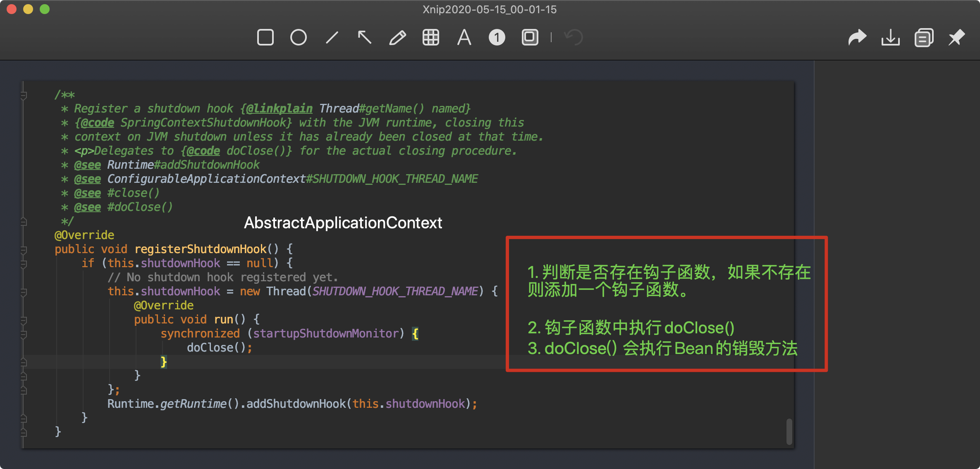Choose the numbered step marker tool
The image size is (980, 469).
point(497,37)
